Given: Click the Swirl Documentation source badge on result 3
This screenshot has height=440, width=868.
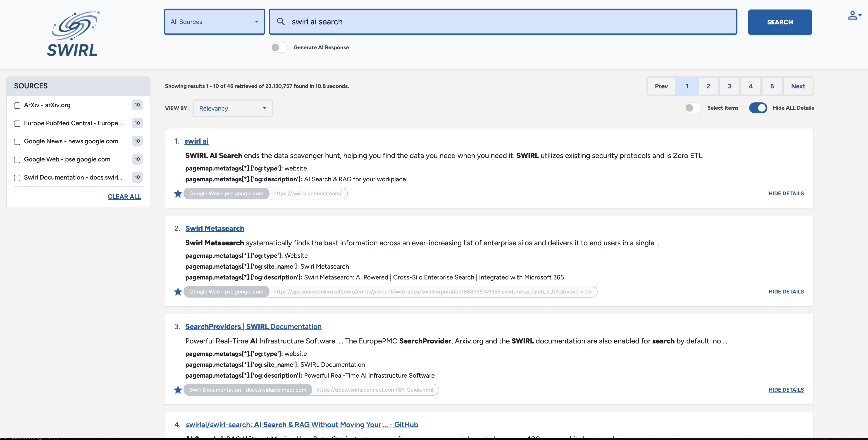Looking at the screenshot, I should 248,390.
